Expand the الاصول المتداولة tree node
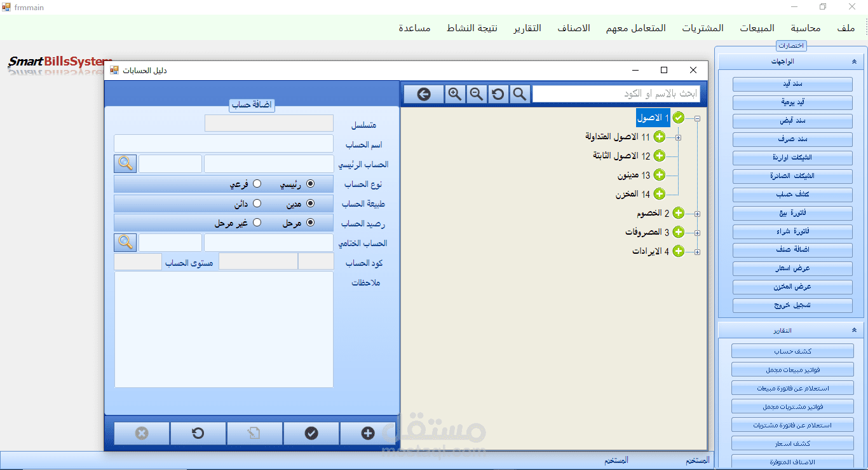Image resolution: width=868 pixels, height=470 pixels. [x=678, y=137]
